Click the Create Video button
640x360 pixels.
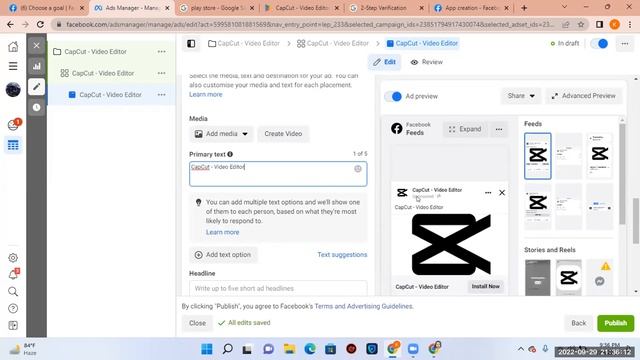[283, 134]
